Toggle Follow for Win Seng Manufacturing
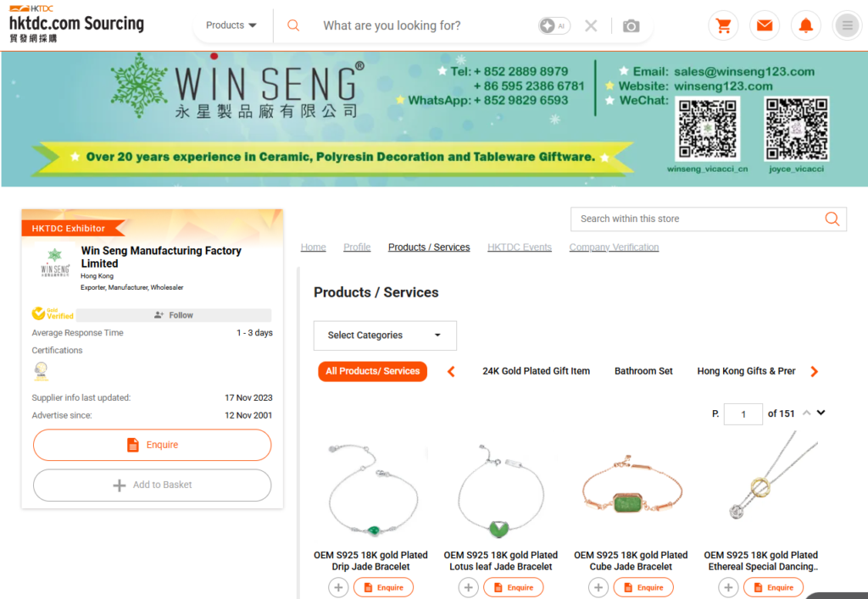Image resolution: width=868 pixels, height=599 pixels. click(x=174, y=315)
